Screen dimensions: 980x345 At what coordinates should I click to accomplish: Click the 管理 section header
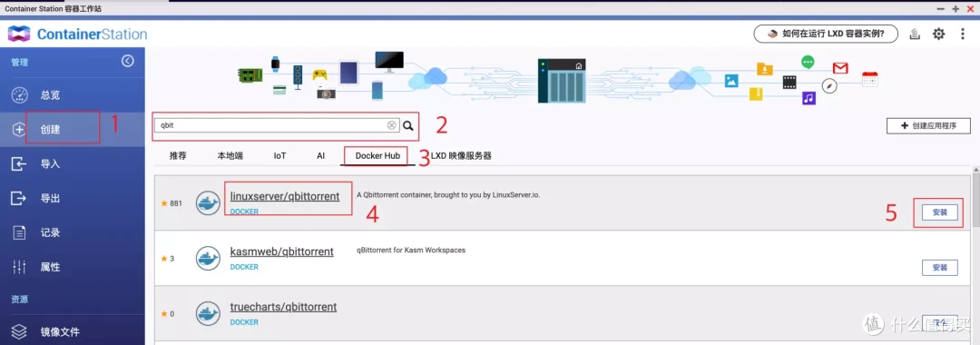coord(19,63)
